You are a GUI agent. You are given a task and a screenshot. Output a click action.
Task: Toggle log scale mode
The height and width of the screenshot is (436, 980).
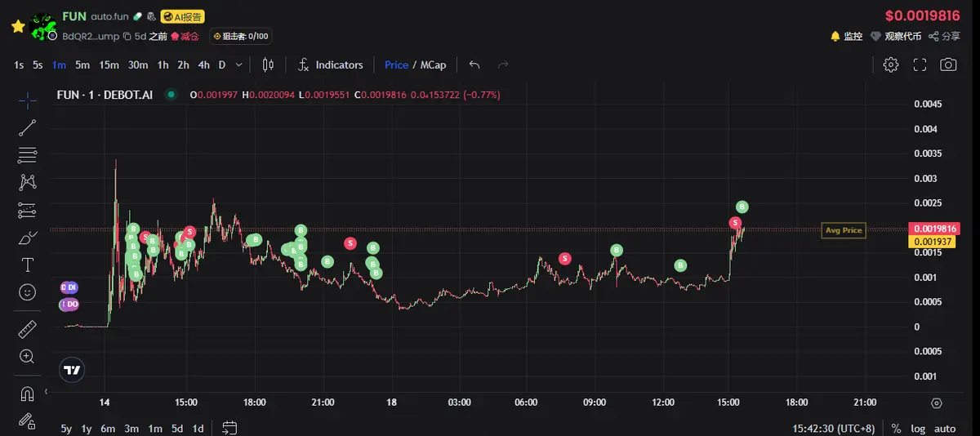click(918, 429)
